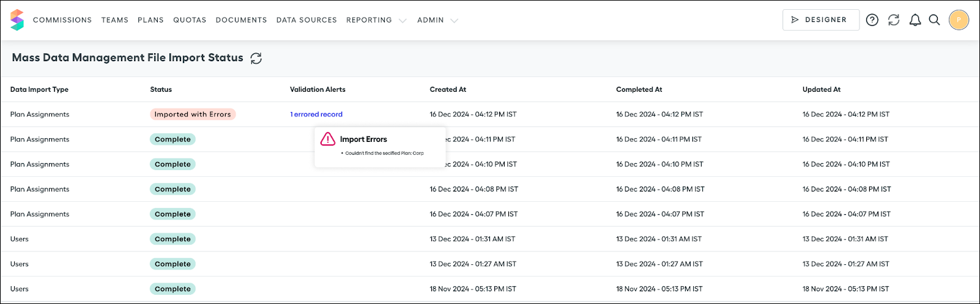Screen dimensions: 980x304
Task: Click Complete badge for 01:31 AM row
Action: (173, 239)
